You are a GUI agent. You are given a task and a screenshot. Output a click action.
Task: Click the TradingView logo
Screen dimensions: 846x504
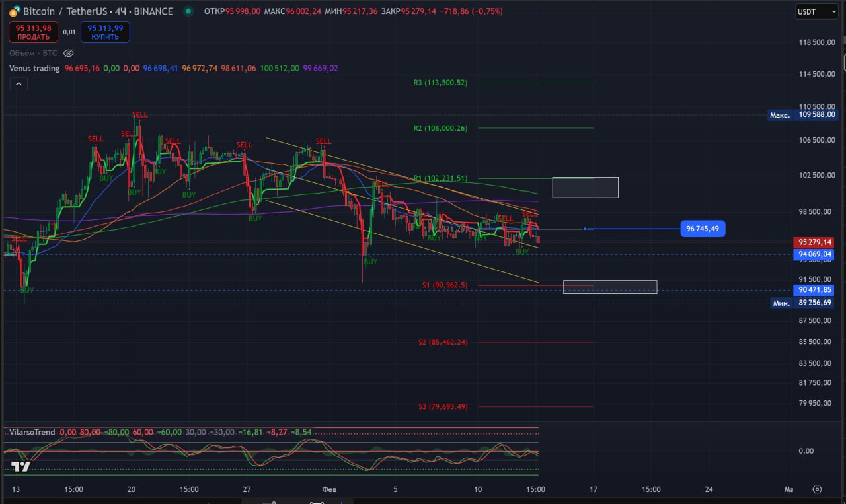20,466
